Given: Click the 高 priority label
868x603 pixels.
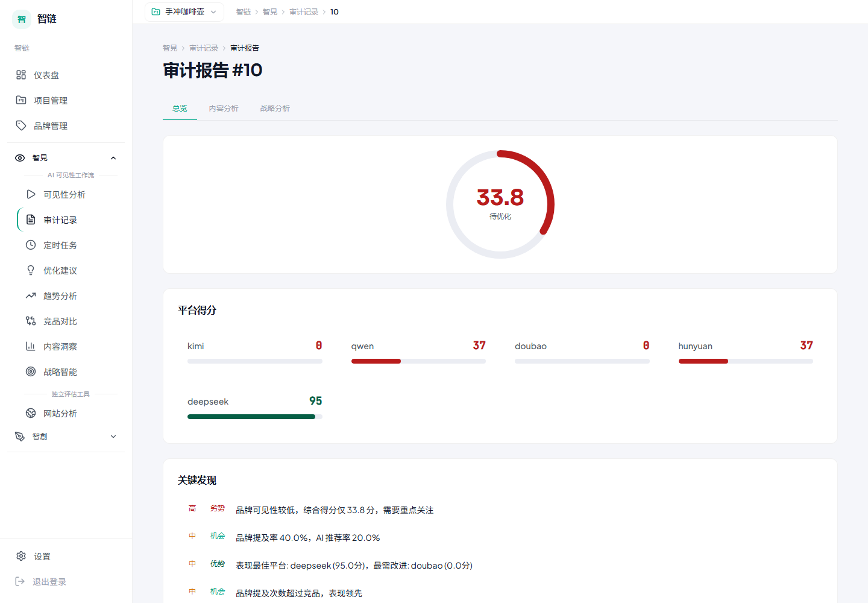Looking at the screenshot, I should tap(192, 508).
